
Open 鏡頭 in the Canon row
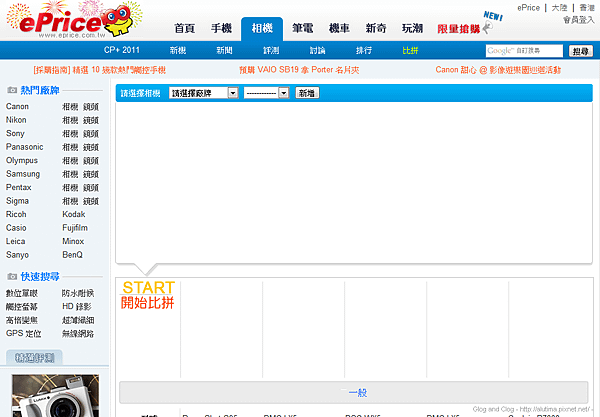(x=91, y=107)
